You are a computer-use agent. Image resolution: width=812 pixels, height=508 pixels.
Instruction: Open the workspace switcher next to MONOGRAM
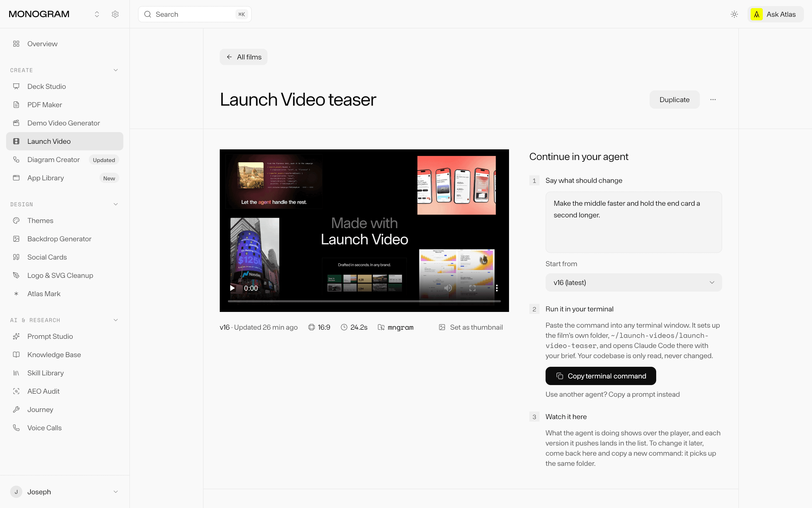click(x=97, y=14)
